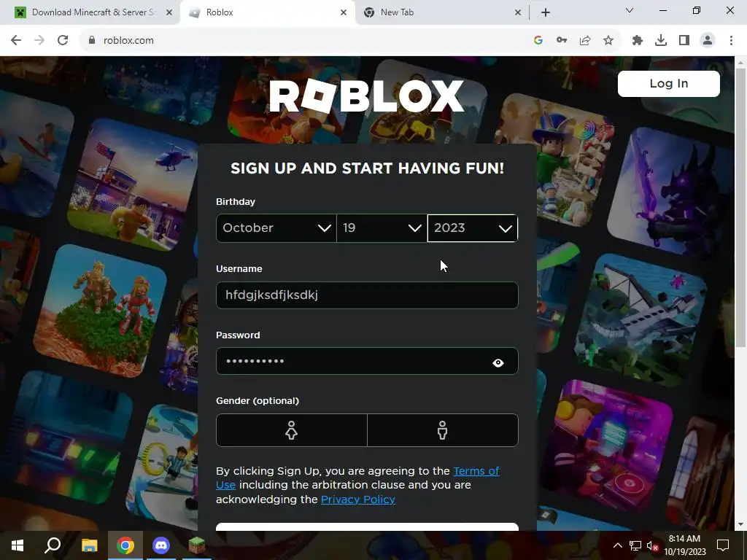Open the Windows Start menu
Image resolution: width=747 pixels, height=560 pixels.
[18, 545]
